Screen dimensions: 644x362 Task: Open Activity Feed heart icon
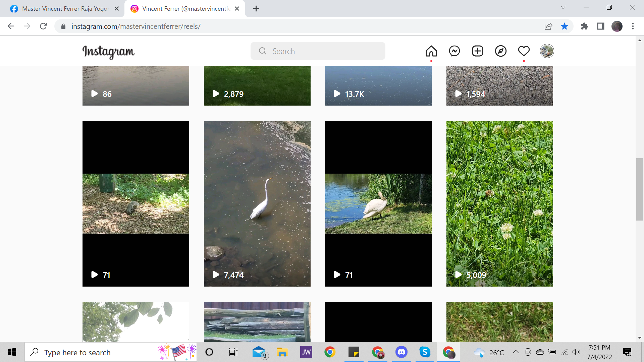[x=524, y=51]
